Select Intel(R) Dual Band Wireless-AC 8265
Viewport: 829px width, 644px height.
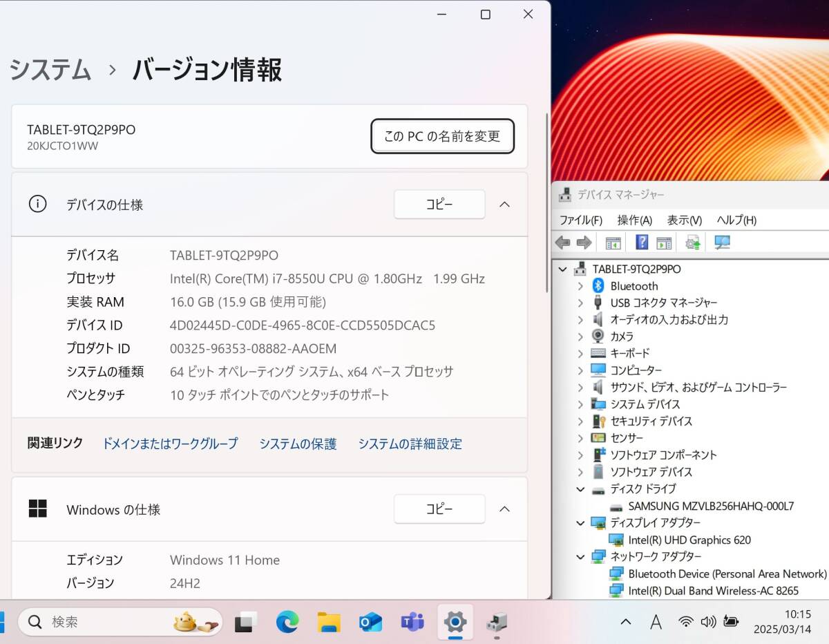[x=713, y=591]
